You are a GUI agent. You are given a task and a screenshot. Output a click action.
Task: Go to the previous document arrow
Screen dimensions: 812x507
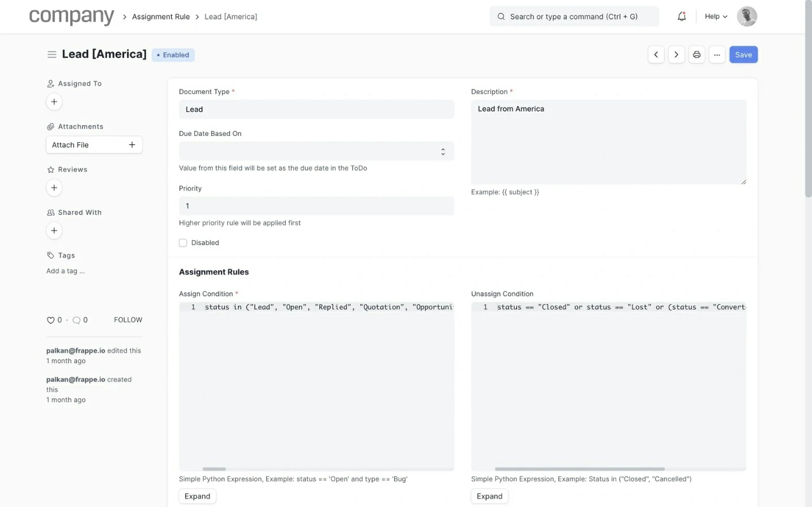656,55
